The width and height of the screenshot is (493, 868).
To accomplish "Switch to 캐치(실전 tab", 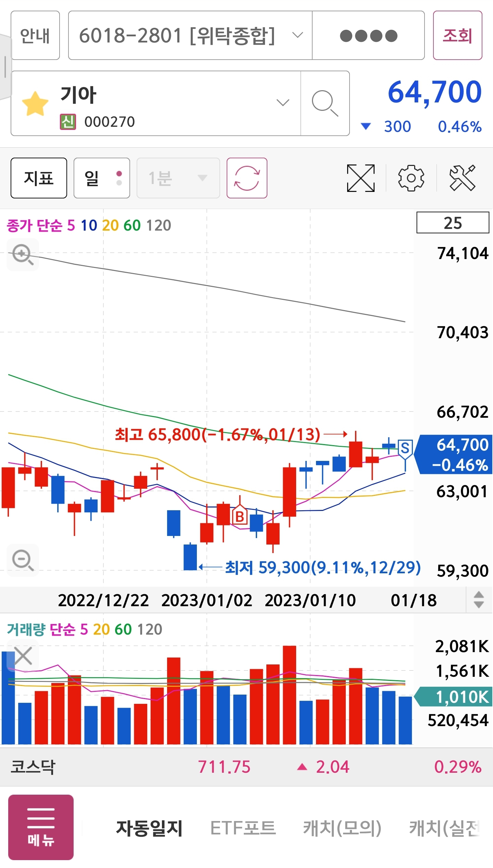I will click(x=444, y=828).
